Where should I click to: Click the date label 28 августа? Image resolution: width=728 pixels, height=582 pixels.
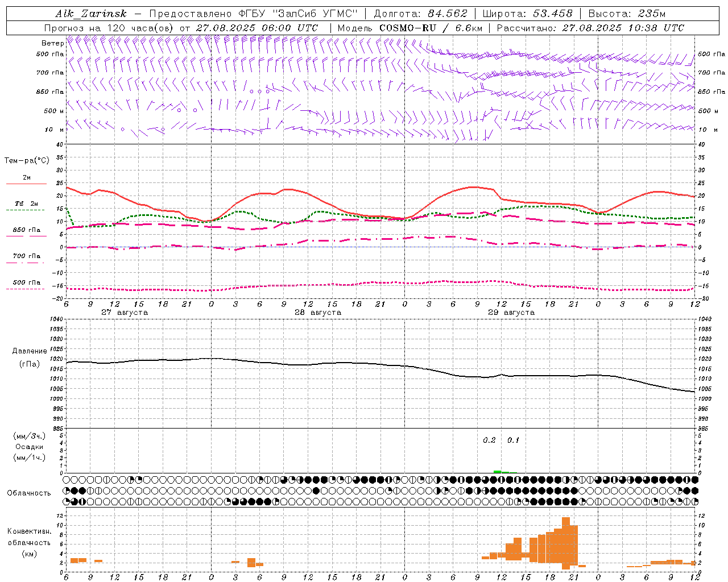point(318,313)
